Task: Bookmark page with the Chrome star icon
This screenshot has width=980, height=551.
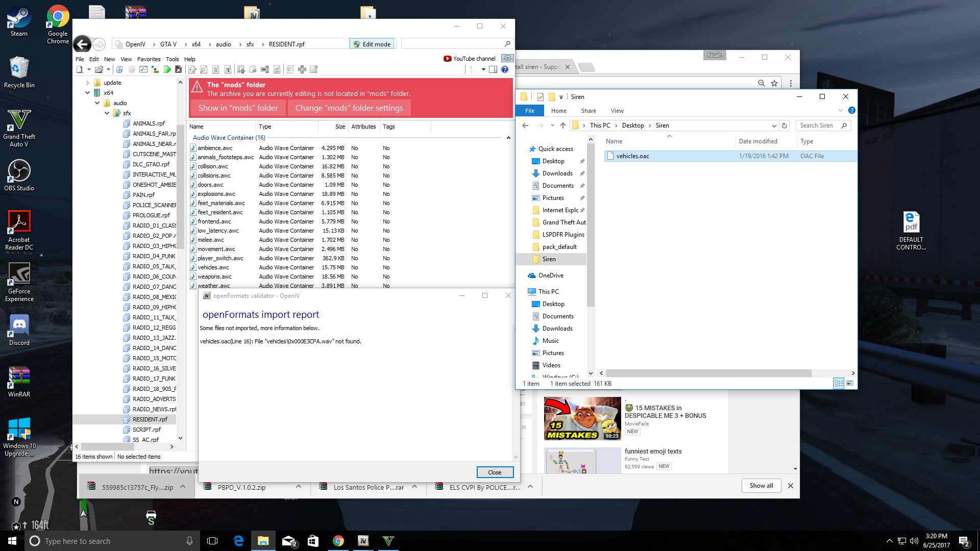Action: coord(774,83)
